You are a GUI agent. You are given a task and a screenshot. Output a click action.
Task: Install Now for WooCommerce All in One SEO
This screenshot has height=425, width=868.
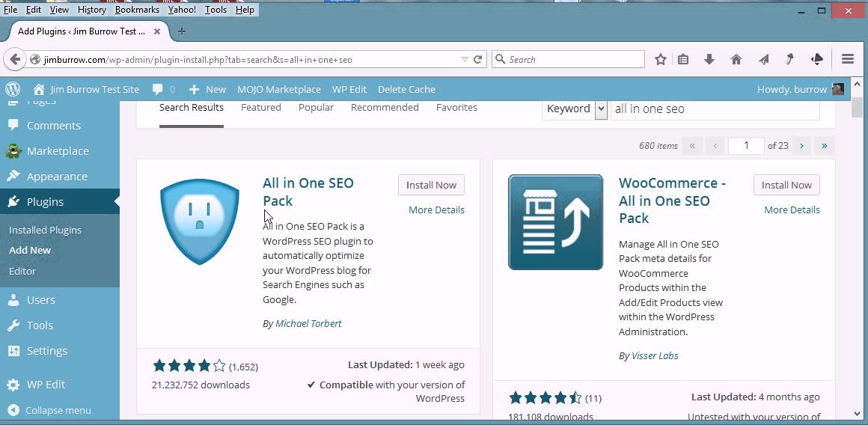(x=786, y=186)
